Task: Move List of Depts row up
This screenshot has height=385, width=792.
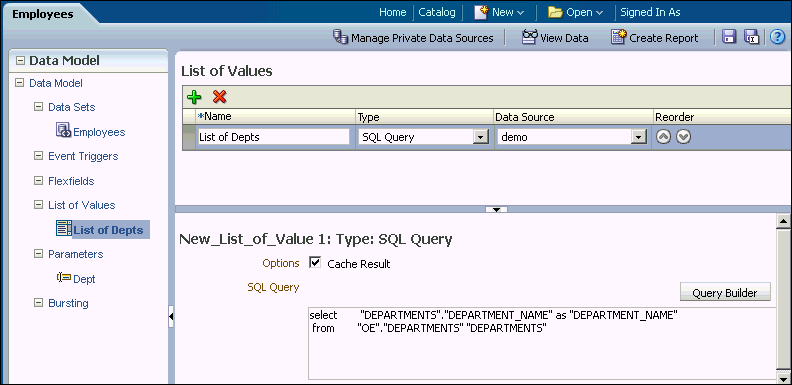Action: point(663,137)
